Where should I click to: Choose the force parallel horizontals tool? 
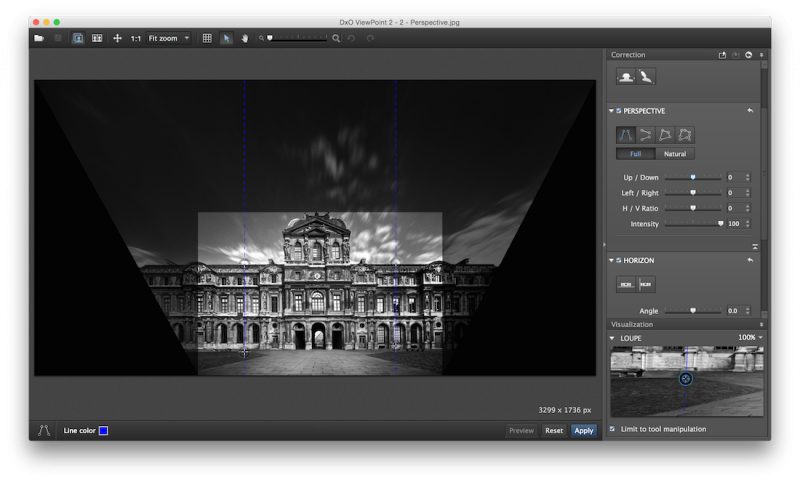(x=645, y=134)
